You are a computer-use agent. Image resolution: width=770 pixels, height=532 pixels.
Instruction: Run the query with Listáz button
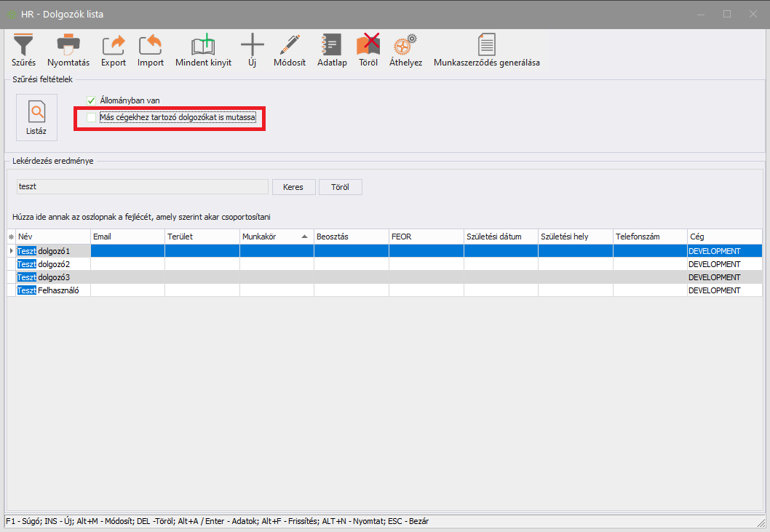[x=36, y=117]
